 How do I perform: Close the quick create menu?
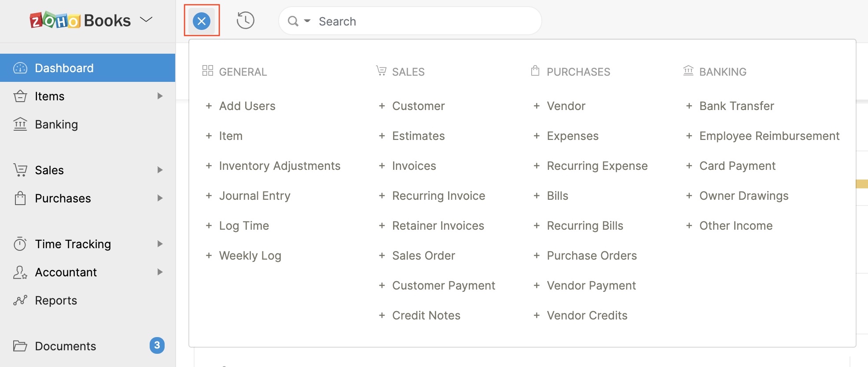tap(202, 21)
